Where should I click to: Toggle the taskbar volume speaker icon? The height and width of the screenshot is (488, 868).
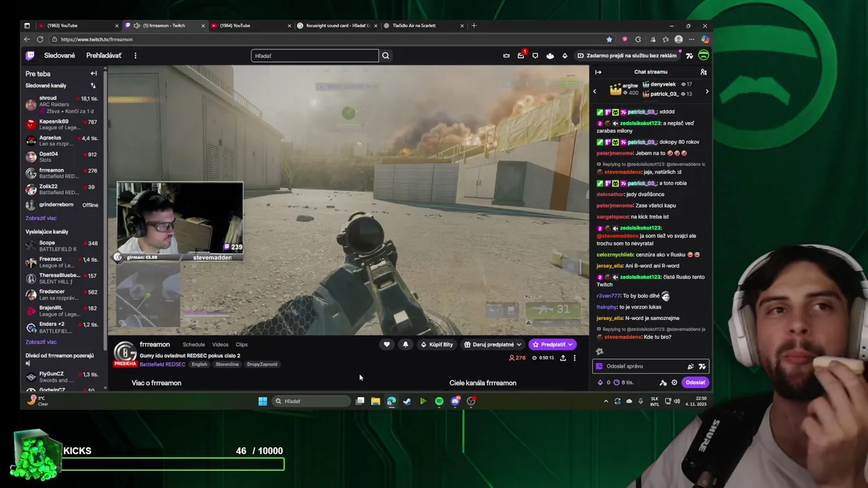[x=677, y=401]
